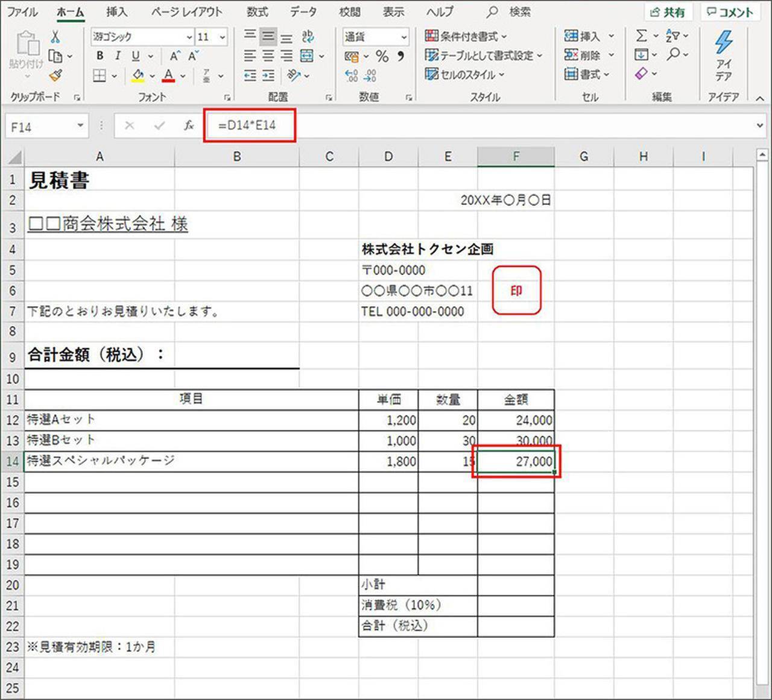Click the red font color swatch

pos(168,75)
